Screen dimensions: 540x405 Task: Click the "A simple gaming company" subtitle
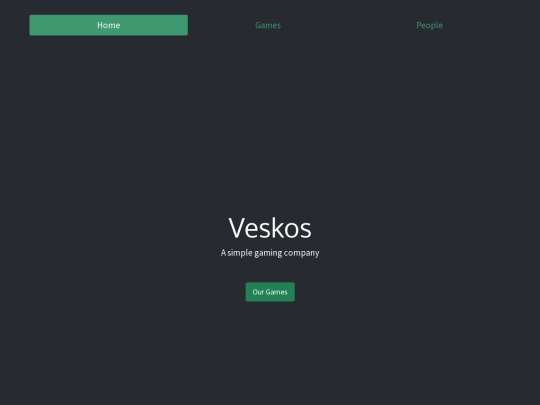point(270,253)
